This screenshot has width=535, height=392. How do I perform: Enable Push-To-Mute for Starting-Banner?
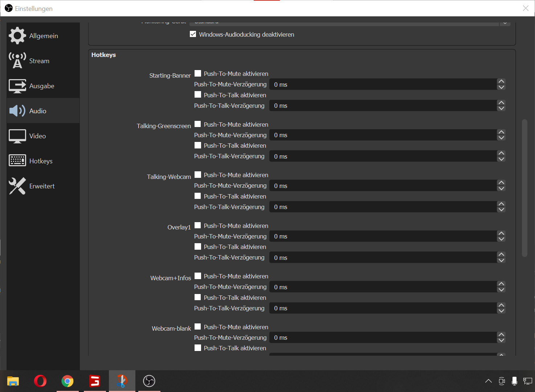click(198, 74)
